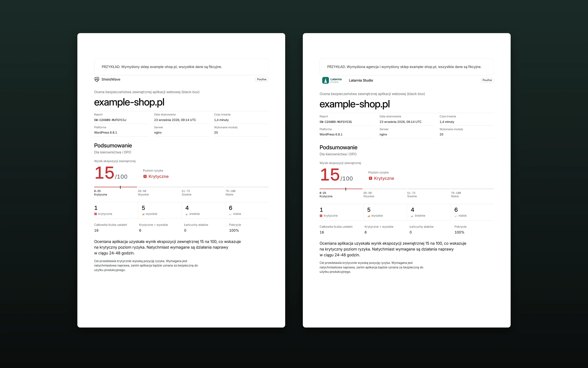Click the red Krytyczne risk icon in Latarnia report
This screenshot has width=588, height=368.
point(371,178)
